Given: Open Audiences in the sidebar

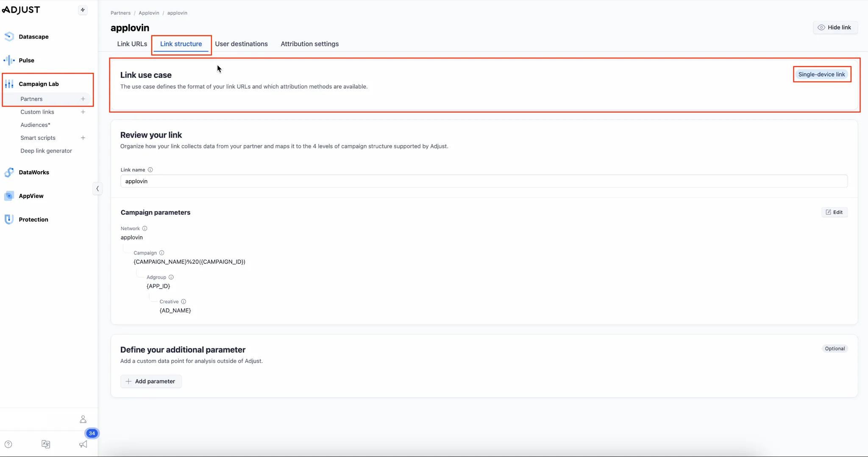Looking at the screenshot, I should click(35, 125).
